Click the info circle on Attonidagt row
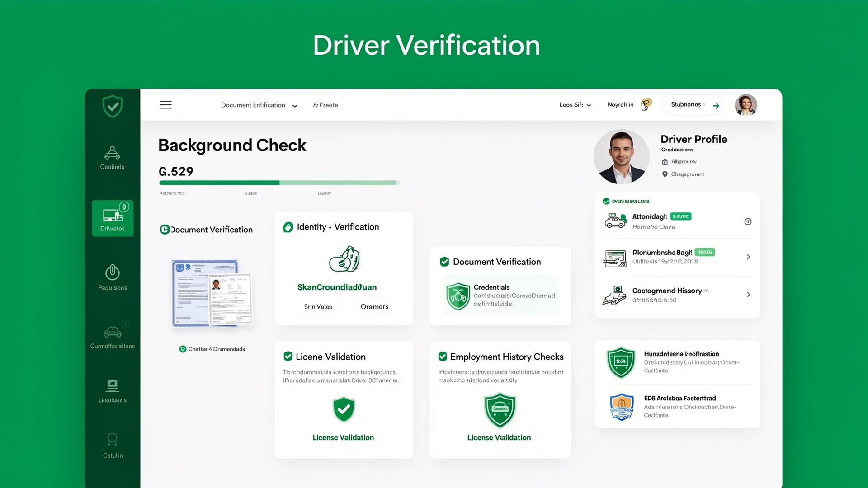The width and height of the screenshot is (868, 488). (748, 221)
